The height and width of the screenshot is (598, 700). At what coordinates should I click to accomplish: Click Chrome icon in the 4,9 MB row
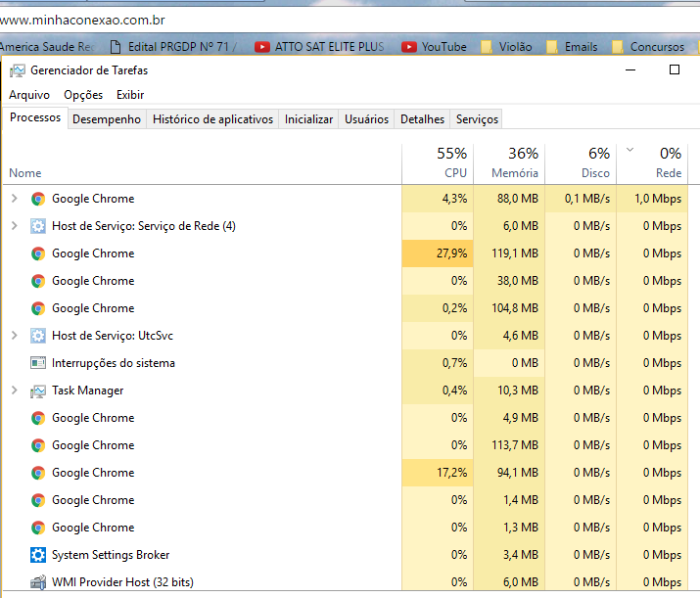(38, 418)
